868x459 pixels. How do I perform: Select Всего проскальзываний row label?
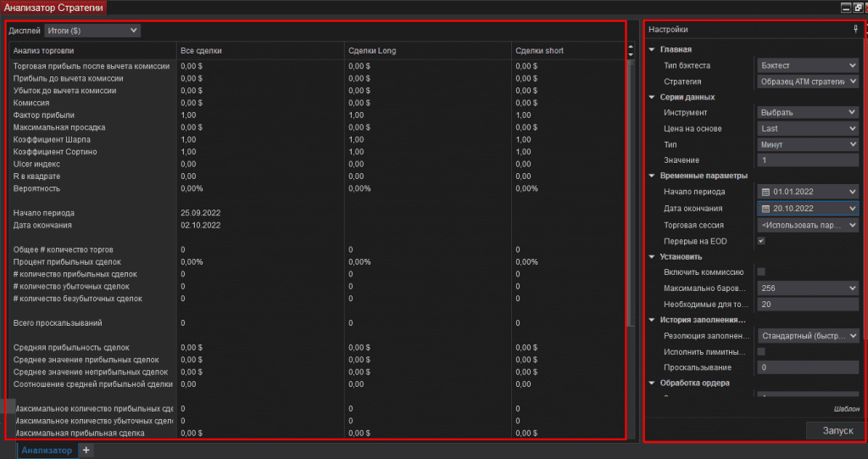click(x=58, y=322)
